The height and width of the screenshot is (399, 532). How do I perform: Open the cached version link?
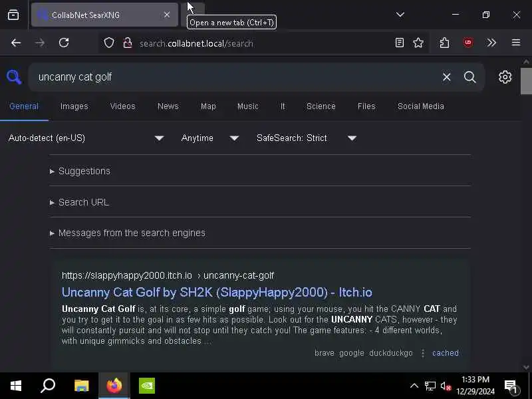[x=445, y=353]
